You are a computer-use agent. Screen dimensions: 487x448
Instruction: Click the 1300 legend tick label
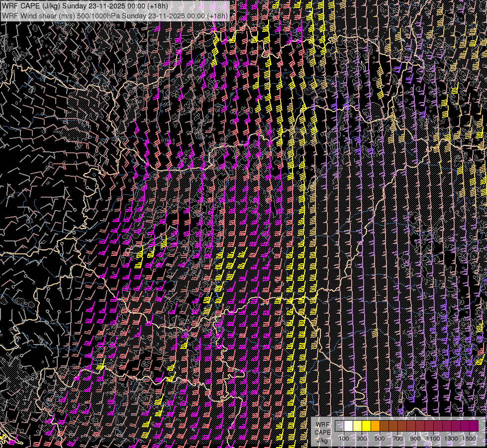point(451,439)
